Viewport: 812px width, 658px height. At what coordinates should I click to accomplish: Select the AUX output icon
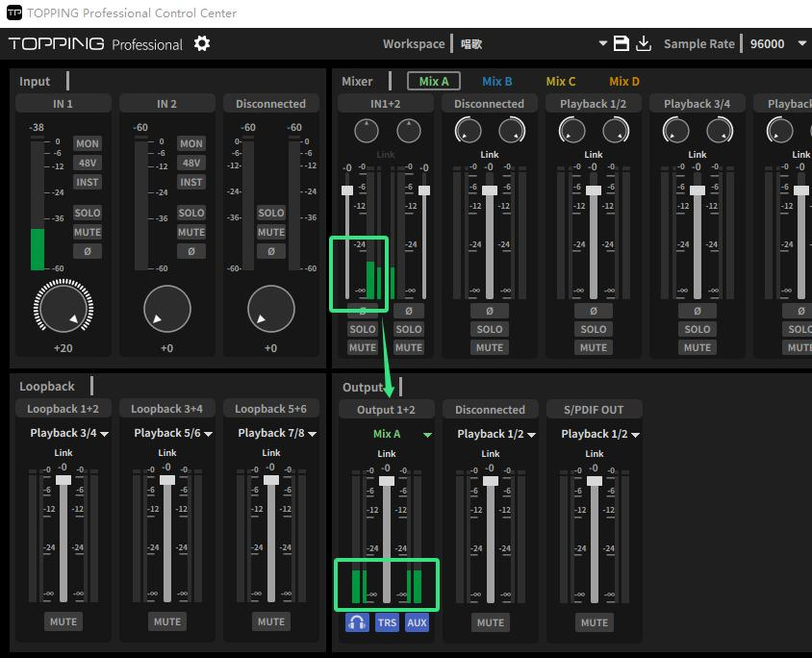coord(417,622)
